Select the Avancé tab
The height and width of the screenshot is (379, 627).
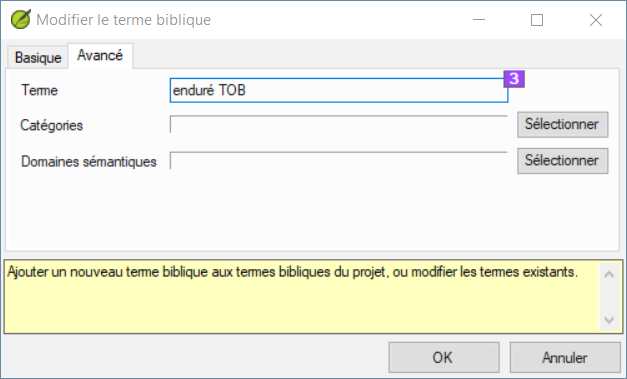pyautogui.click(x=100, y=56)
